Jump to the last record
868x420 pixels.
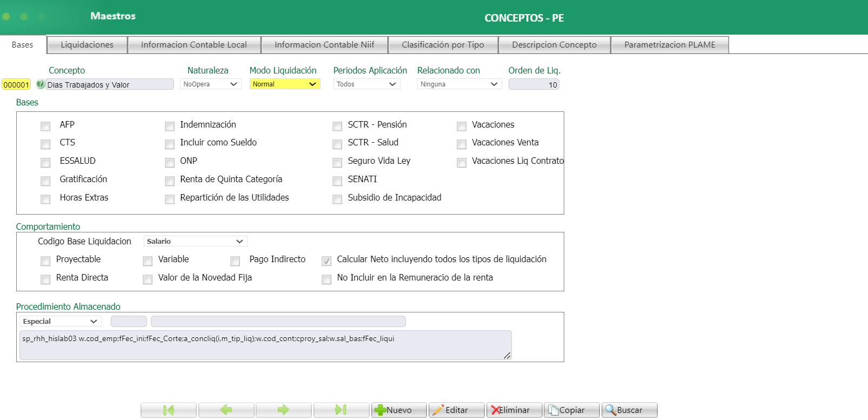[x=341, y=410]
